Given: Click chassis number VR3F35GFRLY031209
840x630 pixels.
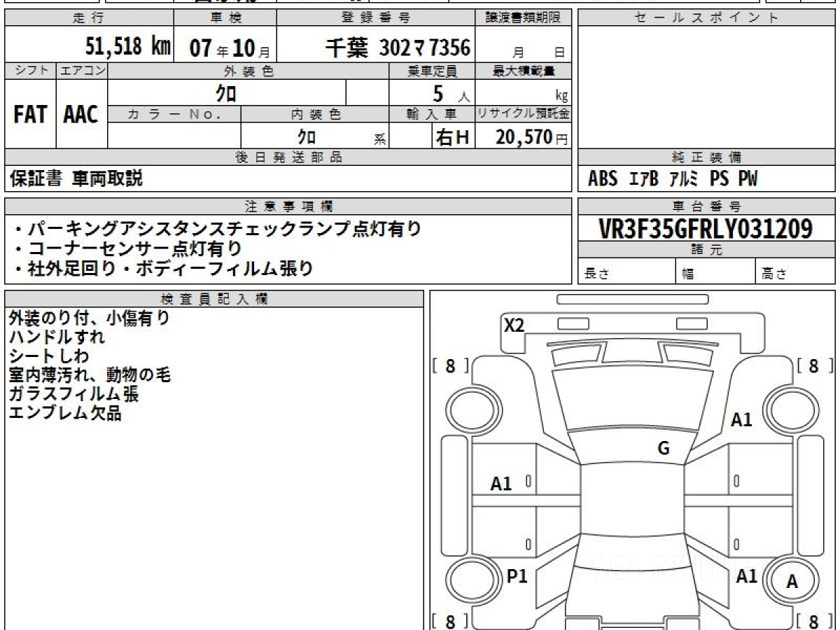Looking at the screenshot, I should [x=706, y=228].
